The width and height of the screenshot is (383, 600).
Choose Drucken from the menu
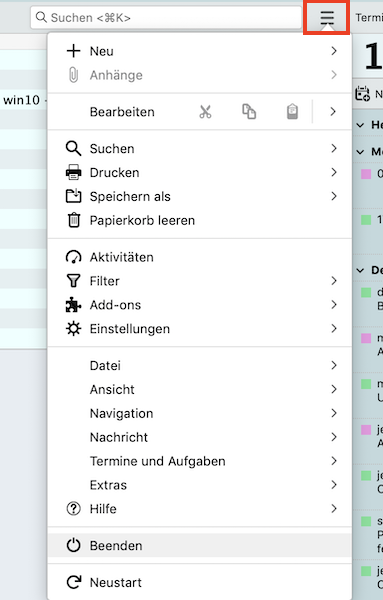coord(200,173)
